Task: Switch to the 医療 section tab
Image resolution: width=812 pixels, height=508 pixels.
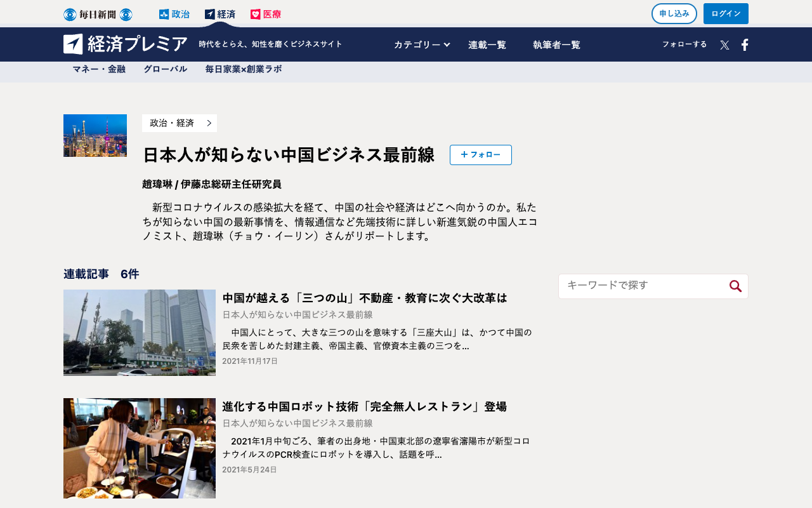Action: tap(266, 14)
